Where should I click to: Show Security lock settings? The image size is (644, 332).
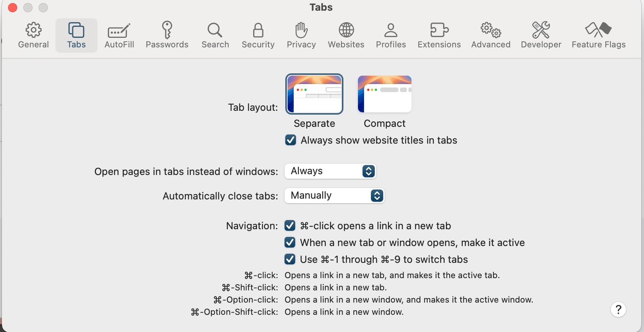pos(258,36)
